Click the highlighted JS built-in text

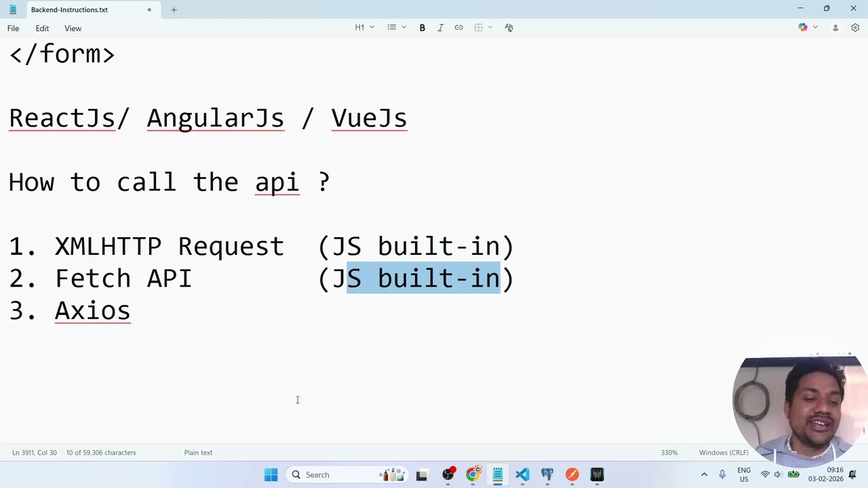coord(423,279)
